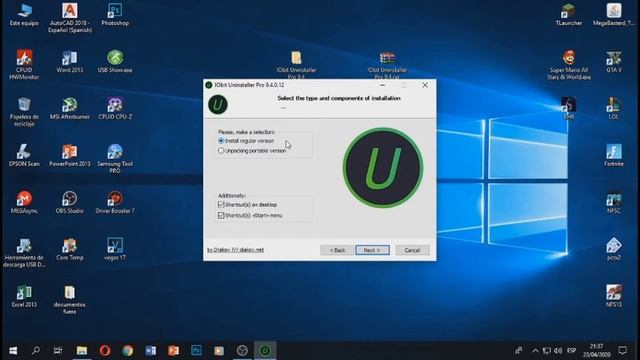Open Word 2013 desktop shortcut
The height and width of the screenshot is (360, 640).
[70, 62]
